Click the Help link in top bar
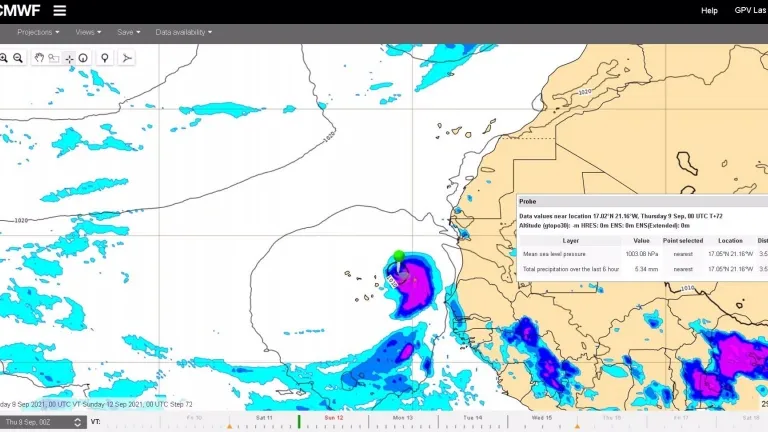The height and width of the screenshot is (432, 768). [709, 11]
